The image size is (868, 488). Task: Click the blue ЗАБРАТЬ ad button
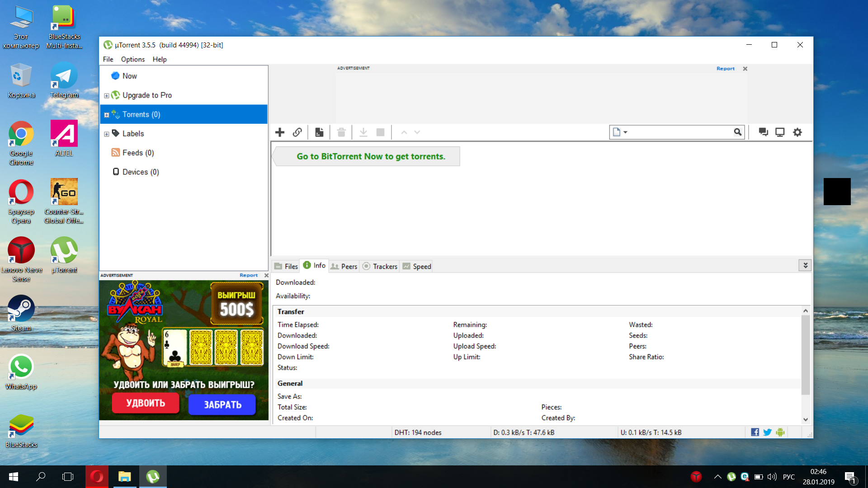tap(222, 405)
